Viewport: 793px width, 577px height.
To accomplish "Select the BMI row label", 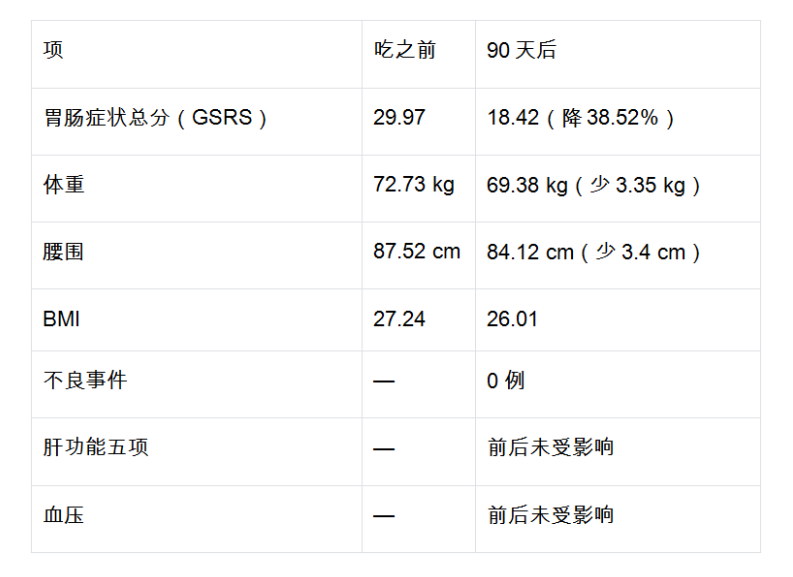I will tap(197, 320).
